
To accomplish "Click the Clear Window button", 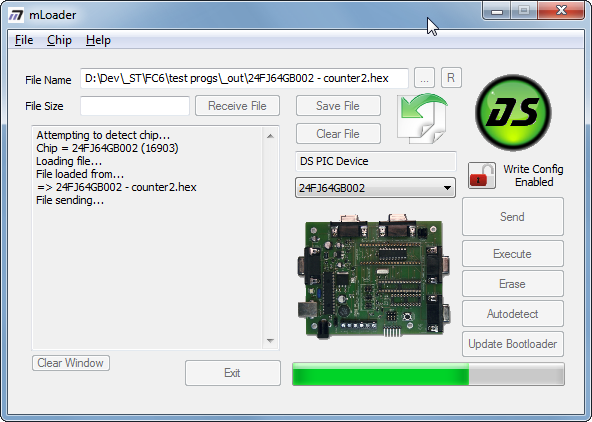I will pos(71,363).
